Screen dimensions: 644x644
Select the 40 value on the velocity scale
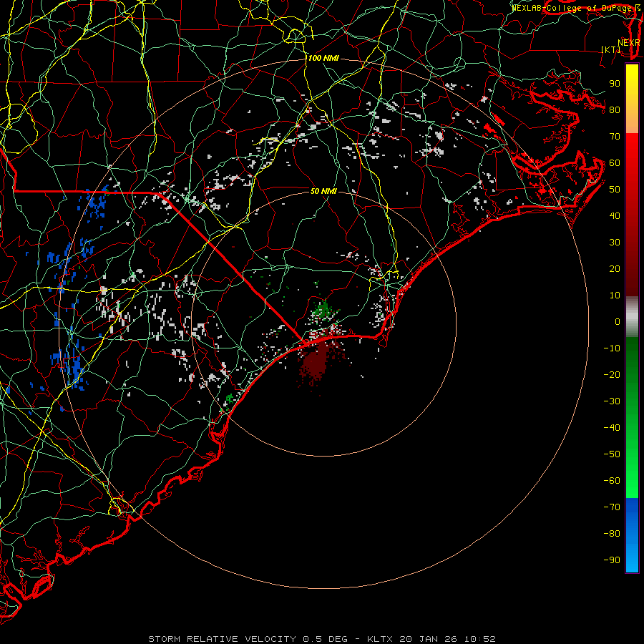click(x=615, y=215)
